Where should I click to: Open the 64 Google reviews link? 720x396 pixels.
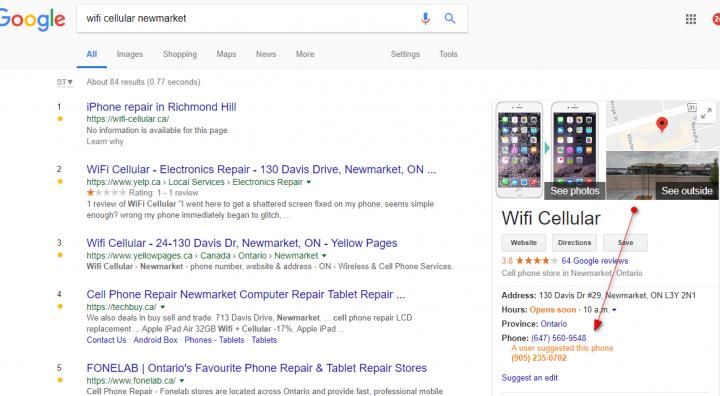tap(595, 261)
